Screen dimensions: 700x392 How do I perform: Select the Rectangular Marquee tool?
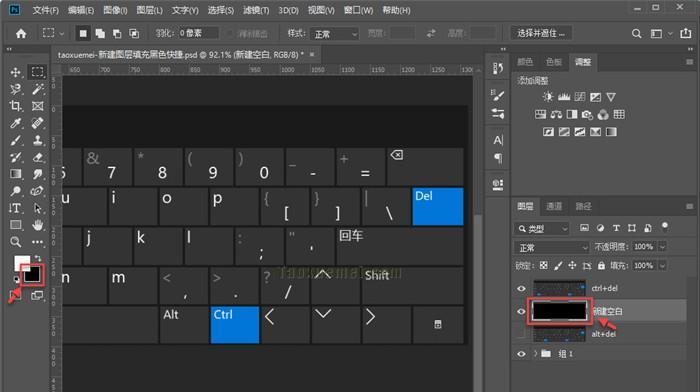point(37,72)
